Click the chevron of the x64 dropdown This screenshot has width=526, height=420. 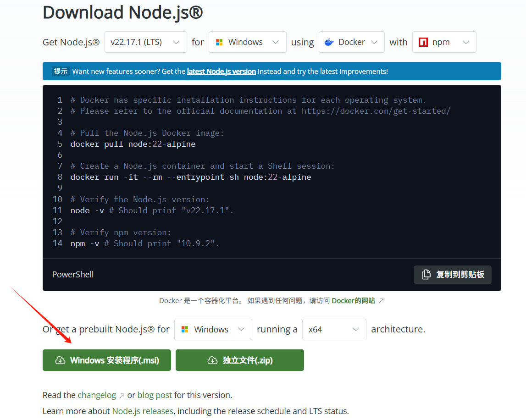(355, 329)
